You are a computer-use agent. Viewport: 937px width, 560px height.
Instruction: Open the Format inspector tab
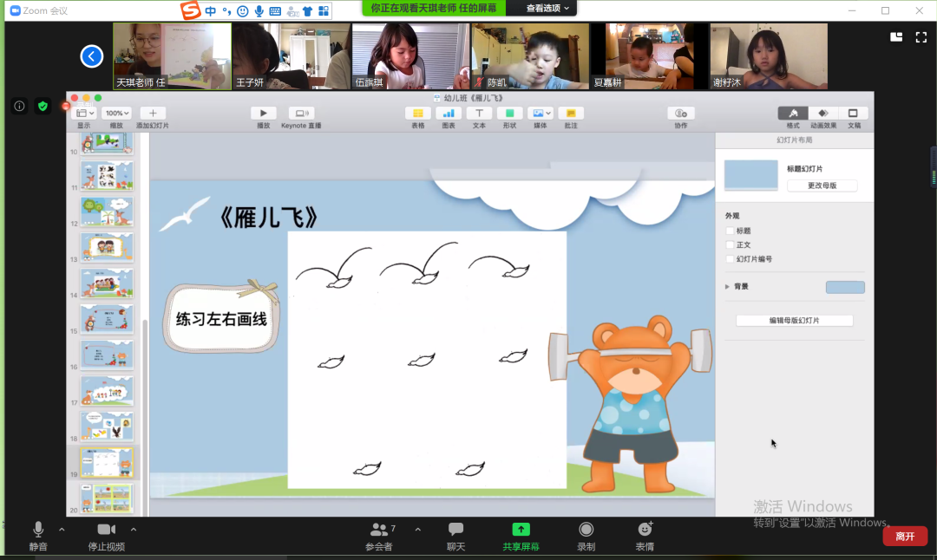[793, 113]
